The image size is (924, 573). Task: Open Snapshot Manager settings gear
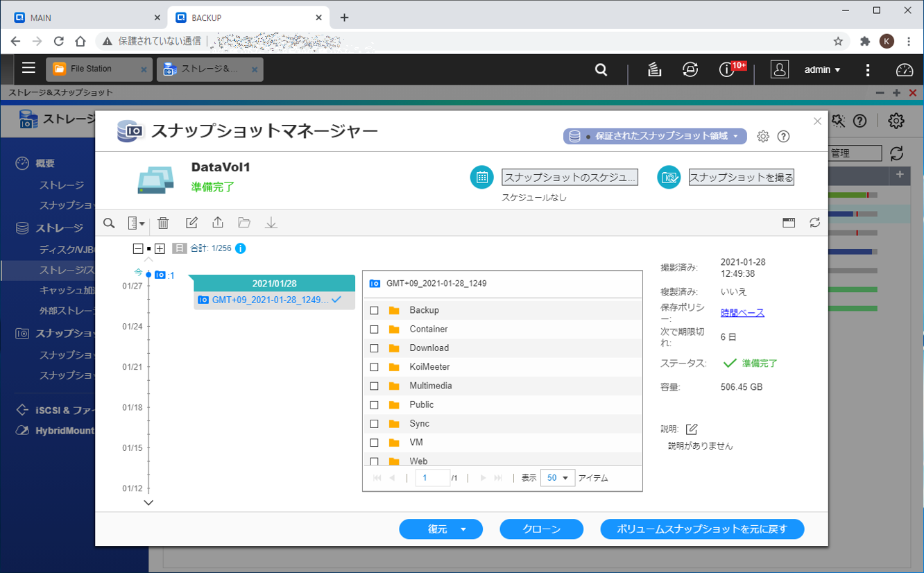pos(763,137)
